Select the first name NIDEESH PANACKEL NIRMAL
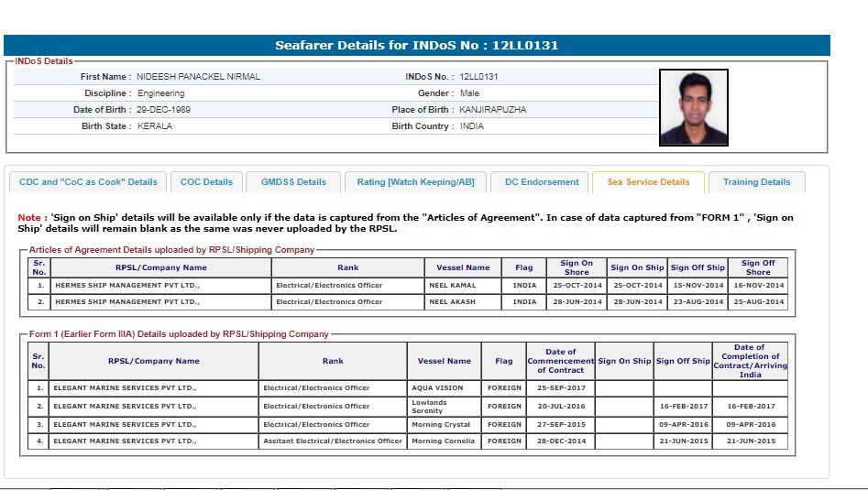The width and height of the screenshot is (868, 490). (x=198, y=77)
